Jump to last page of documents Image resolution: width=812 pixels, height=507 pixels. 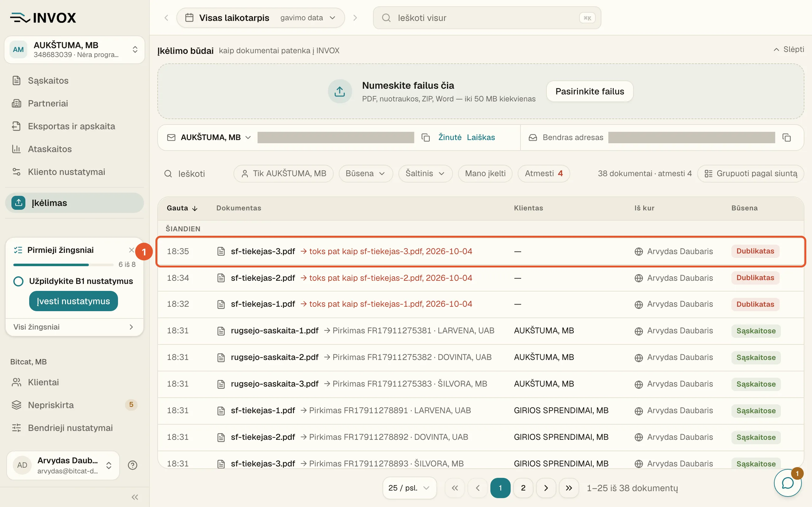569,488
